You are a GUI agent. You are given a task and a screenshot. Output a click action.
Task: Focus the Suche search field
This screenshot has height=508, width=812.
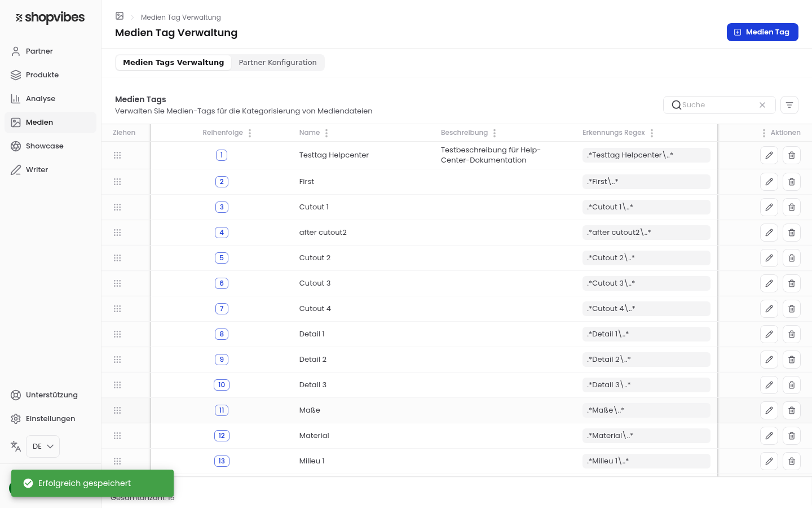[x=719, y=105]
